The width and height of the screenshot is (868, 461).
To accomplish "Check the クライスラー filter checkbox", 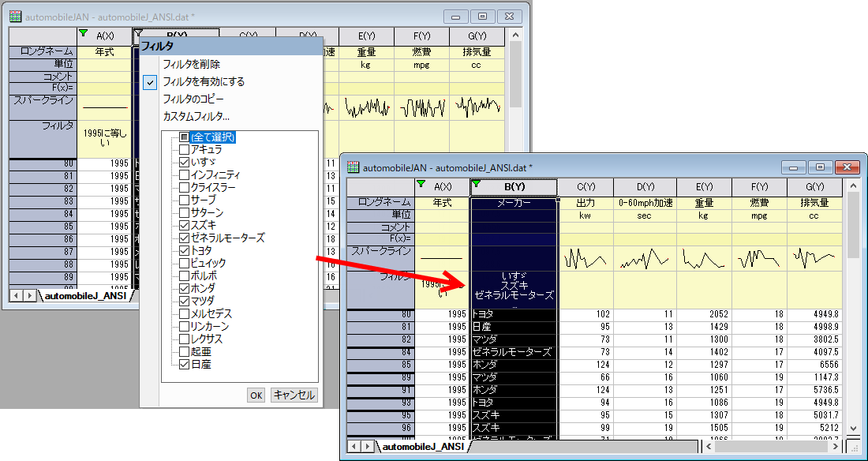I will pos(185,187).
